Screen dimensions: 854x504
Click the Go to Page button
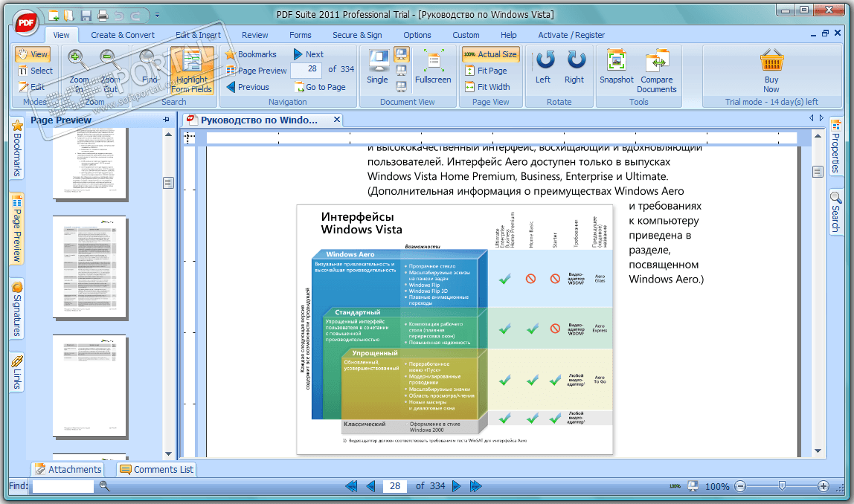coord(320,87)
